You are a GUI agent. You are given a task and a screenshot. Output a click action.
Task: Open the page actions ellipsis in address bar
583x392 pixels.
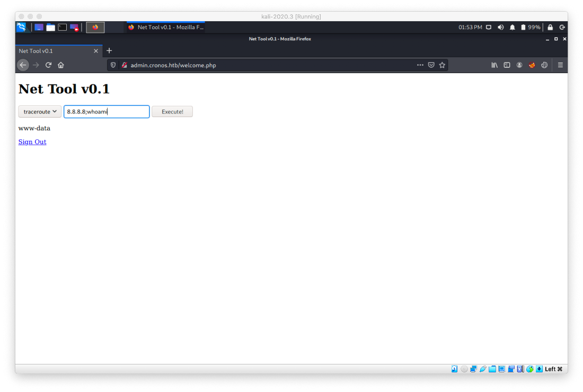(420, 65)
